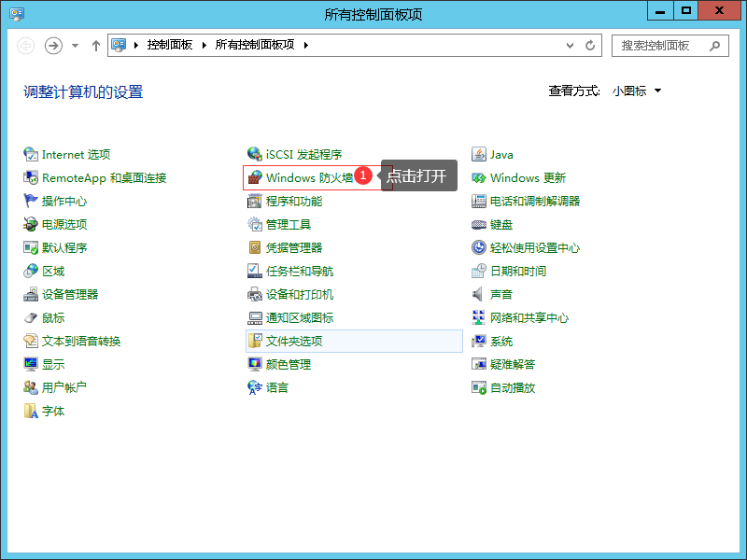Open the recent locations dropdown arrow
This screenshot has width=747, height=560.
[76, 46]
